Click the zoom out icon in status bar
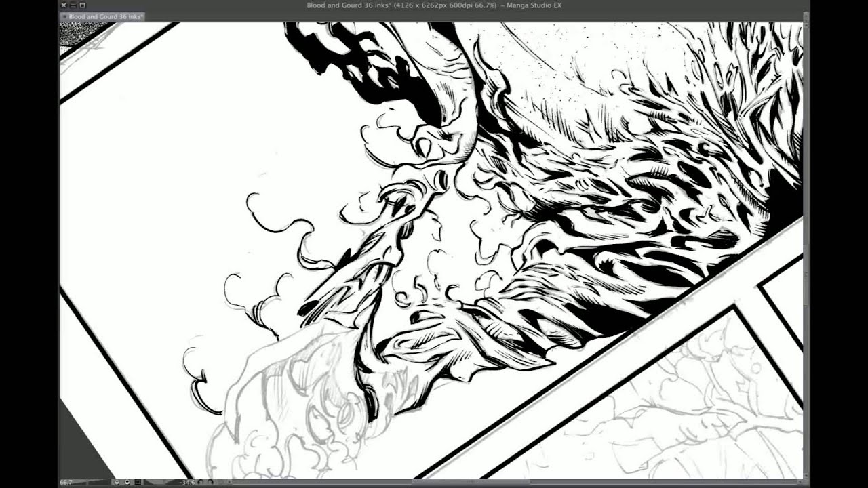The height and width of the screenshot is (488, 868). 117,482
